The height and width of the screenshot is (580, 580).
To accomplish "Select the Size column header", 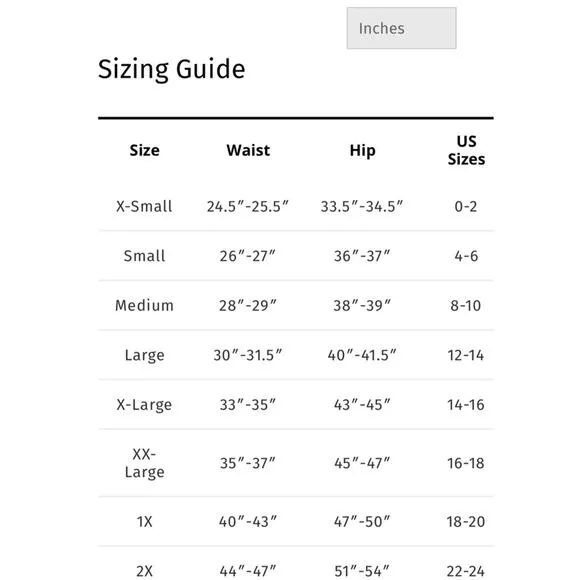I will pyautogui.click(x=144, y=150).
